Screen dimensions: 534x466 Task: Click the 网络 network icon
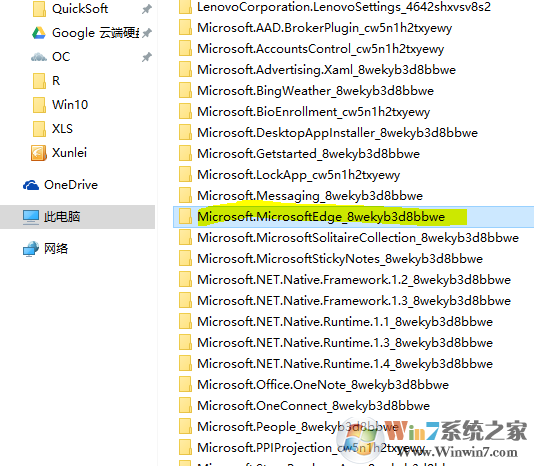tap(31, 249)
